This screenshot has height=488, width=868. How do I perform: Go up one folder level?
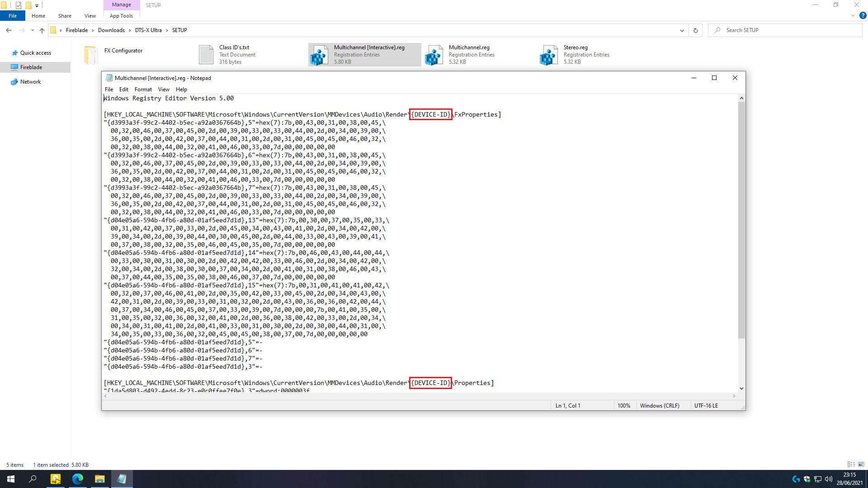pyautogui.click(x=42, y=30)
